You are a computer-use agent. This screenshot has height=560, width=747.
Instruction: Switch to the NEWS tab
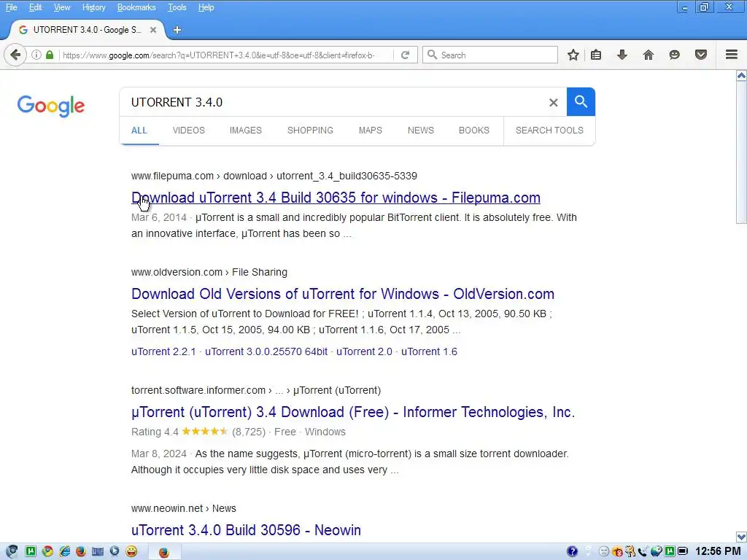[x=421, y=131]
